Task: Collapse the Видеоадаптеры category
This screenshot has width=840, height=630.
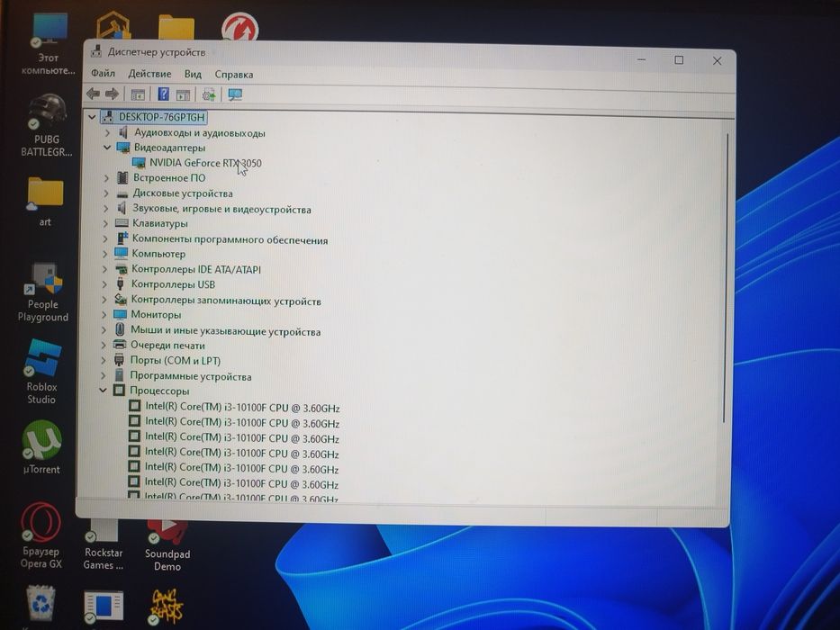Action: pyautogui.click(x=107, y=148)
